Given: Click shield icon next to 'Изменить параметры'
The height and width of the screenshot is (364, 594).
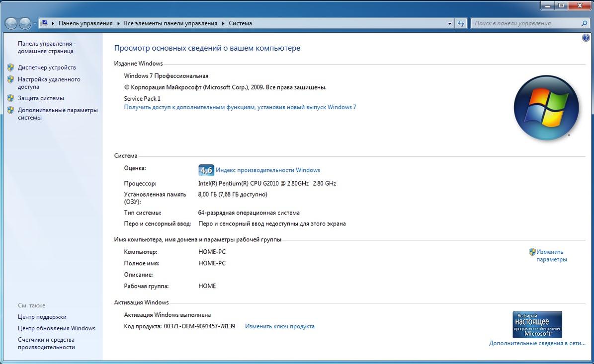Looking at the screenshot, I should click(532, 252).
